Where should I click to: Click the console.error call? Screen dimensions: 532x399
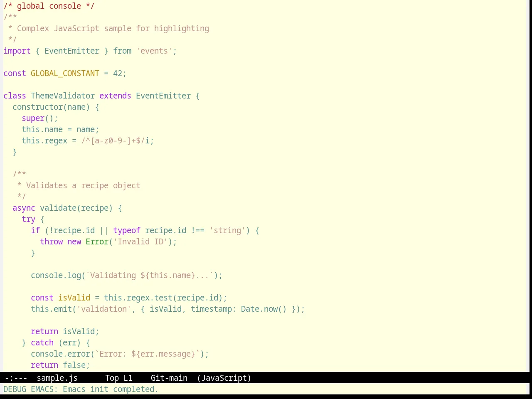(x=60, y=354)
